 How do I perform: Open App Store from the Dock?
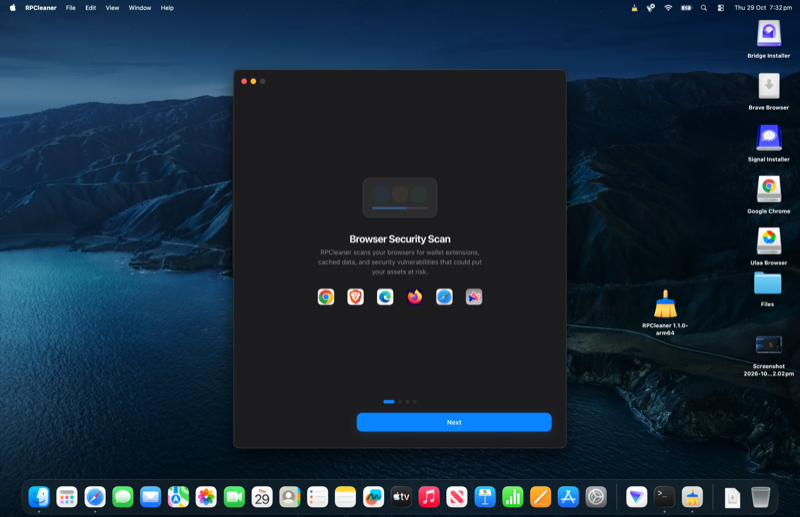(x=568, y=497)
